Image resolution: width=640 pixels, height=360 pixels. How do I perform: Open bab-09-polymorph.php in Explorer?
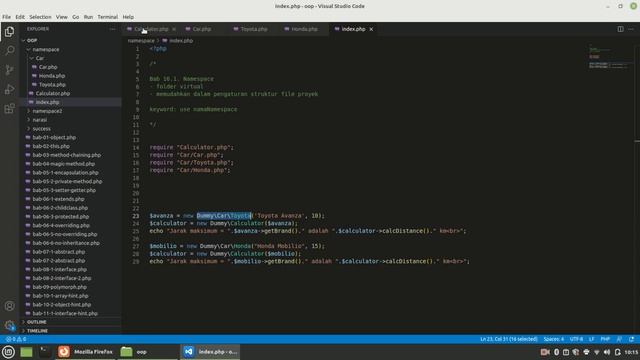coord(70,287)
